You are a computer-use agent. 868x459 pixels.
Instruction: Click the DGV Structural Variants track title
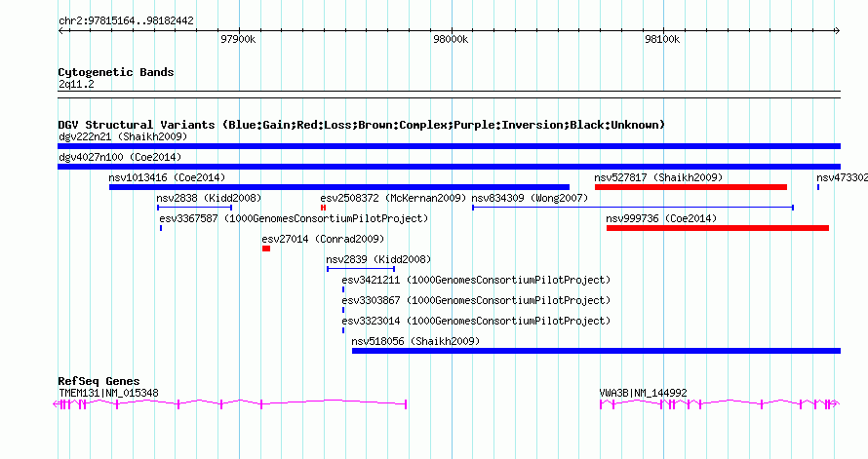(362, 125)
